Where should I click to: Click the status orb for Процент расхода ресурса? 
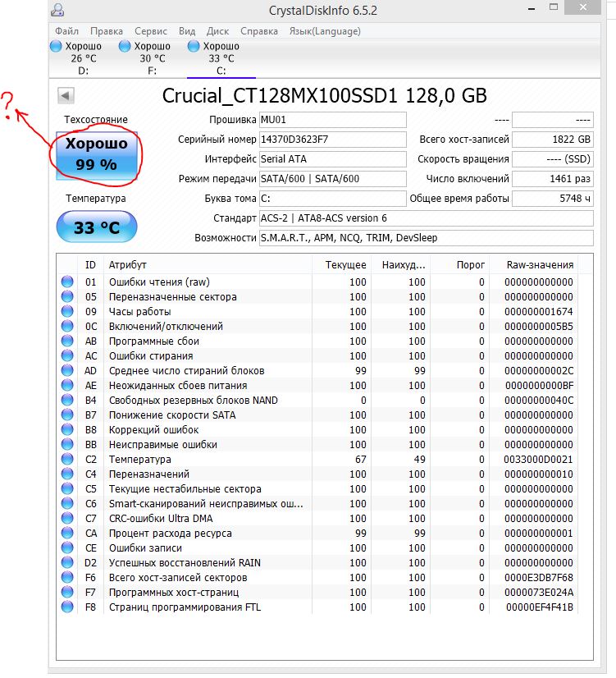pos(67,533)
